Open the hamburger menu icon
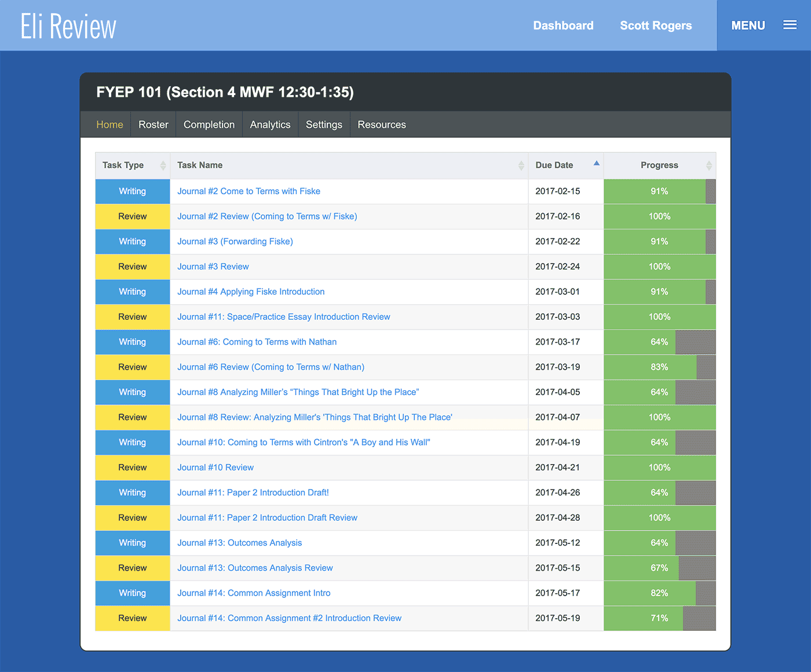The height and width of the screenshot is (672, 811). click(x=790, y=25)
